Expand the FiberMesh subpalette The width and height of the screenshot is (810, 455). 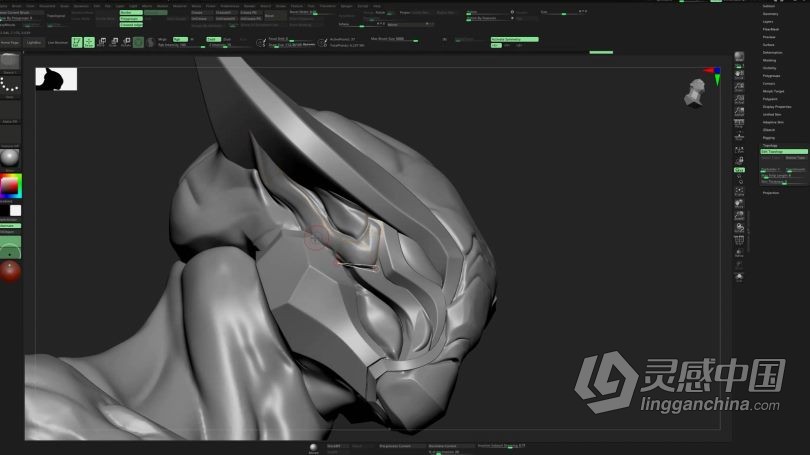[771, 29]
